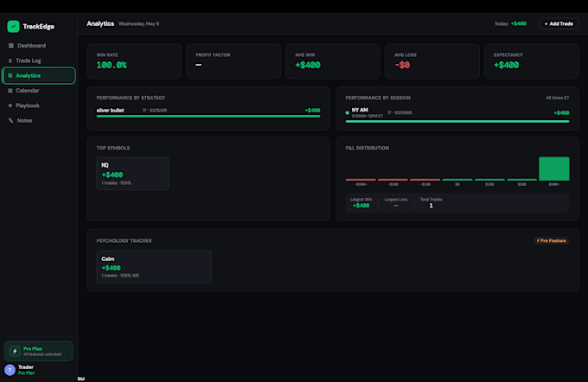The image size is (588, 382).
Task: Click the TrackEdge logo icon
Action: [13, 26]
